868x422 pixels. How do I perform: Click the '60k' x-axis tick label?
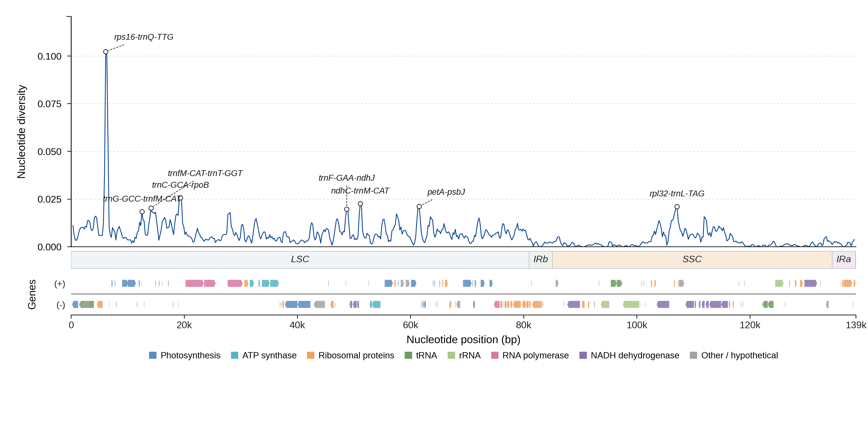pos(411,325)
